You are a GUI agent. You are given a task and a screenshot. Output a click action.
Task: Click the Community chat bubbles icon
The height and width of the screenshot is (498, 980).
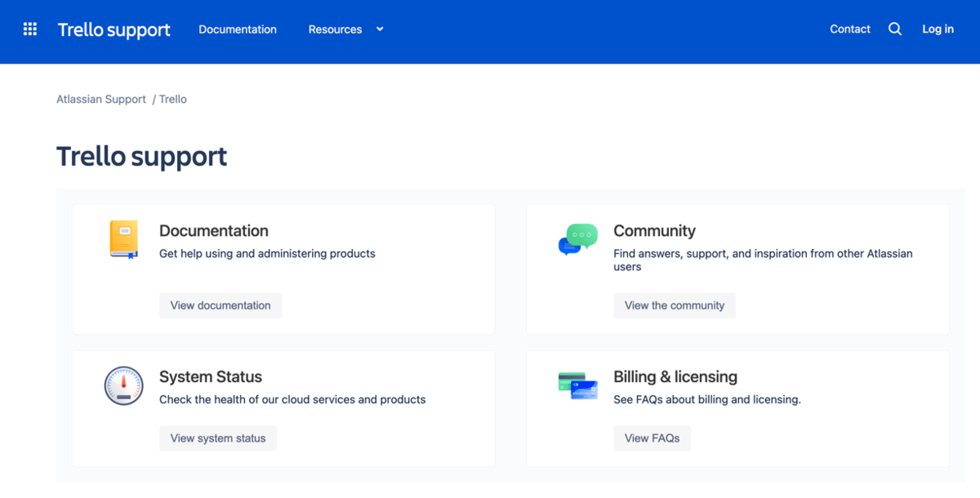pos(577,240)
